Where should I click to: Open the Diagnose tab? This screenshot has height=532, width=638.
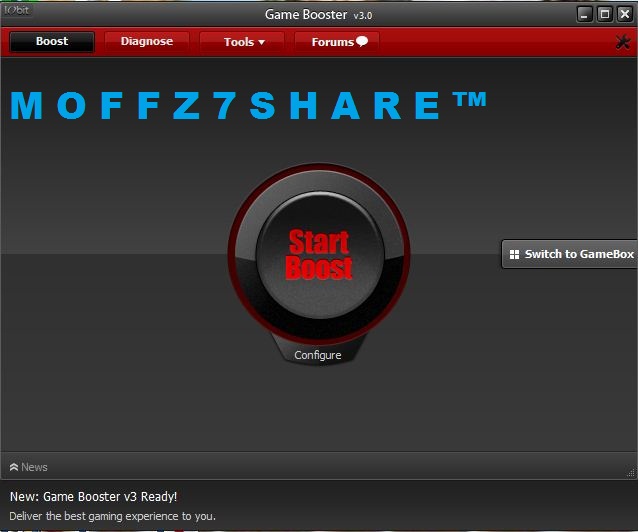point(147,42)
